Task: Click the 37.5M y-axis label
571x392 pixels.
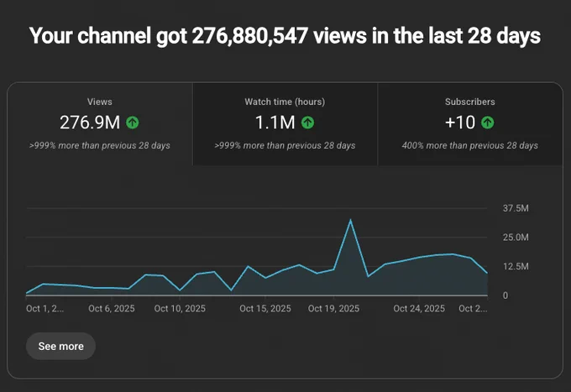Action: (x=516, y=208)
